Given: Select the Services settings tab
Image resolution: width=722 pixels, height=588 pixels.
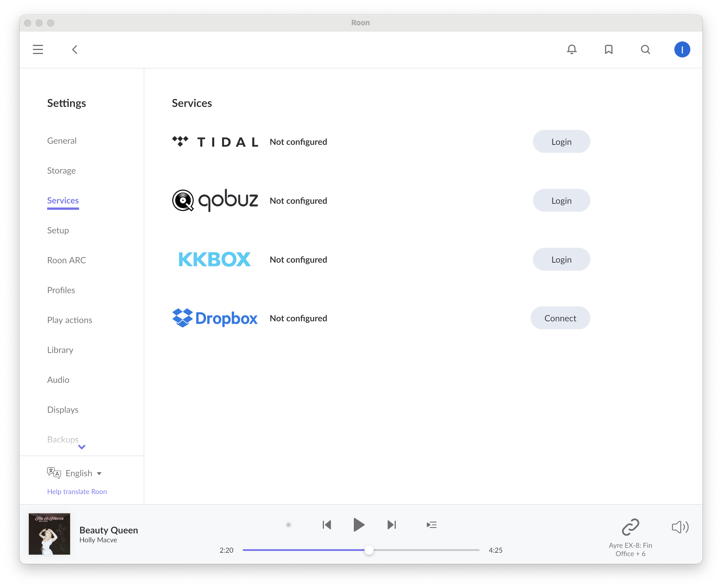Looking at the screenshot, I should coord(63,201).
